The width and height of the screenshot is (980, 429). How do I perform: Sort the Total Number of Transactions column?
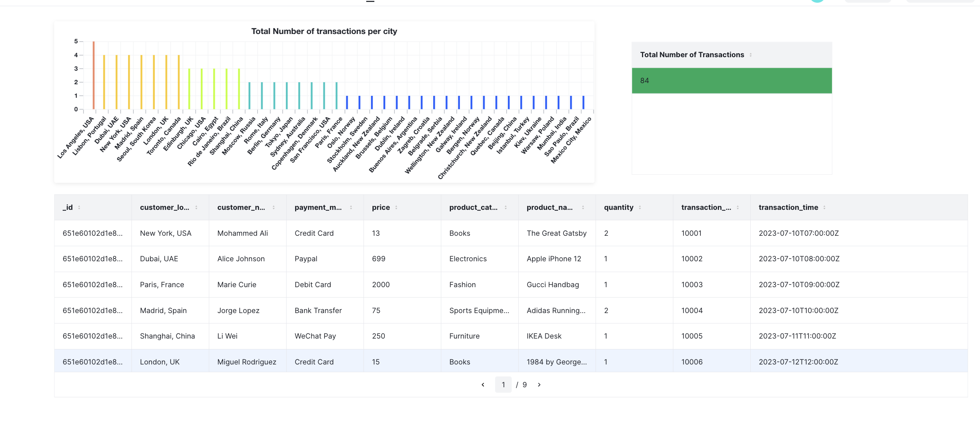click(750, 55)
